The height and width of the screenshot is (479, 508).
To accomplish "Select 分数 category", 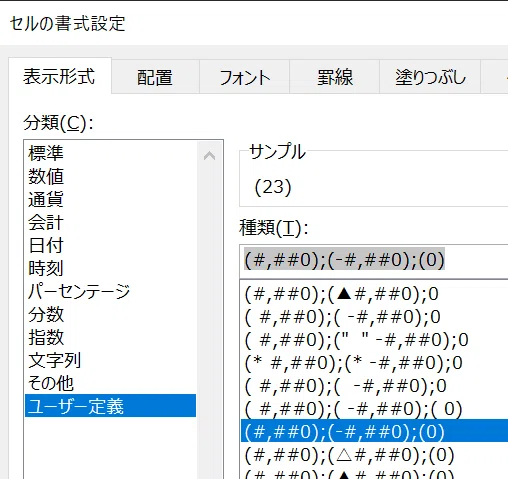I will [x=110, y=314].
